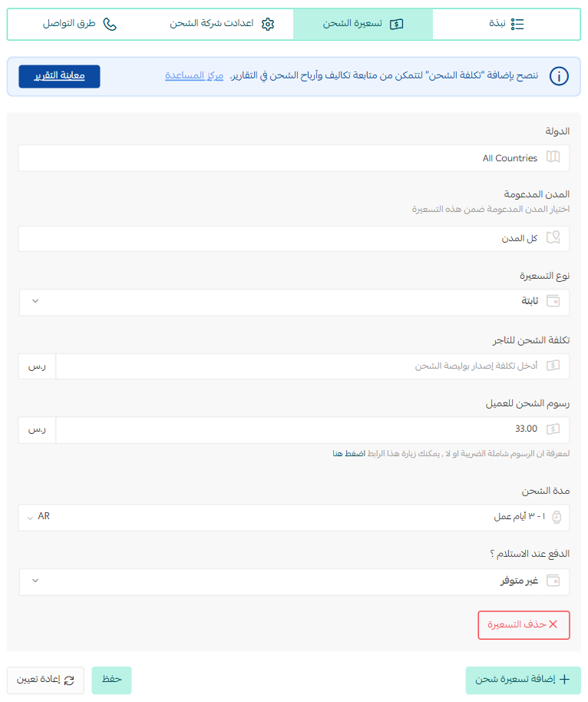
Task: Click the حذف التسعيرة delete button
Action: [x=524, y=625]
